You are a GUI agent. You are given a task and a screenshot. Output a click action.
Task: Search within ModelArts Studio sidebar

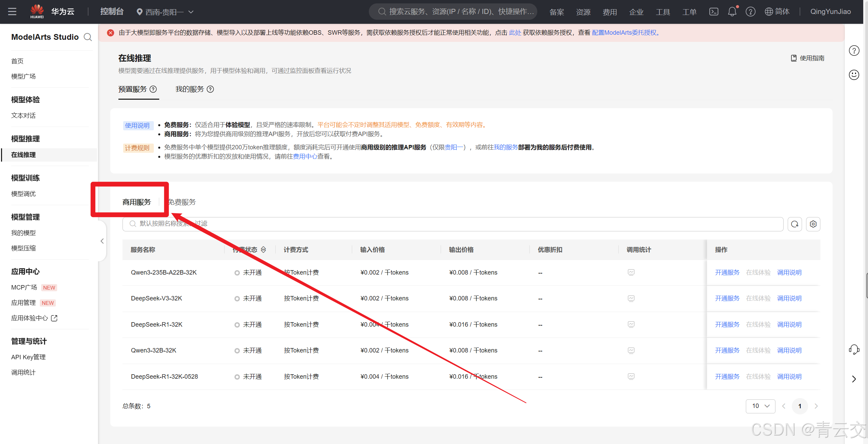pos(88,37)
